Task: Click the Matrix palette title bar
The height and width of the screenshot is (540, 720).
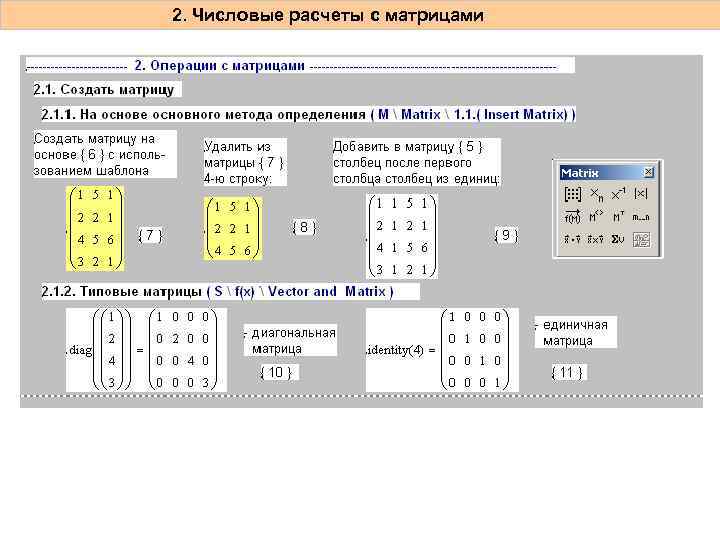Action: pos(608,173)
